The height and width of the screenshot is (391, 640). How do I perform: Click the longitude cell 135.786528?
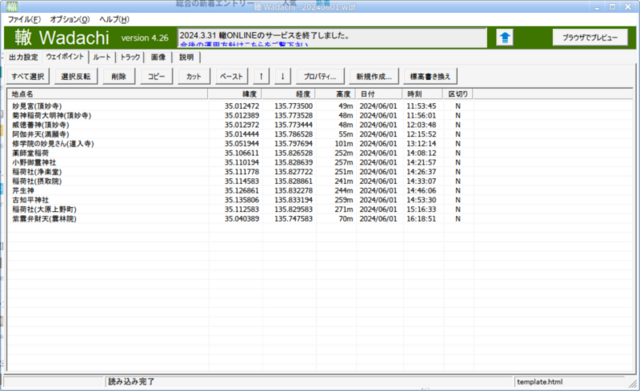(x=293, y=134)
